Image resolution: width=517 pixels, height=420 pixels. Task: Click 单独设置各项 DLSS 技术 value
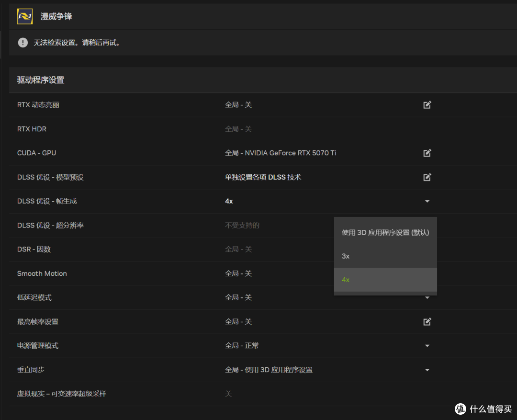pos(263,177)
